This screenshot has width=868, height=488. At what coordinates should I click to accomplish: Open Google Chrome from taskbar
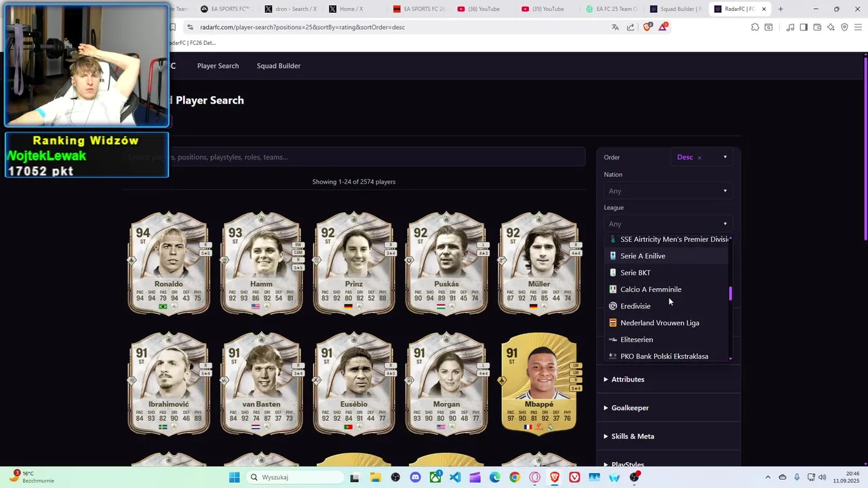tap(515, 477)
